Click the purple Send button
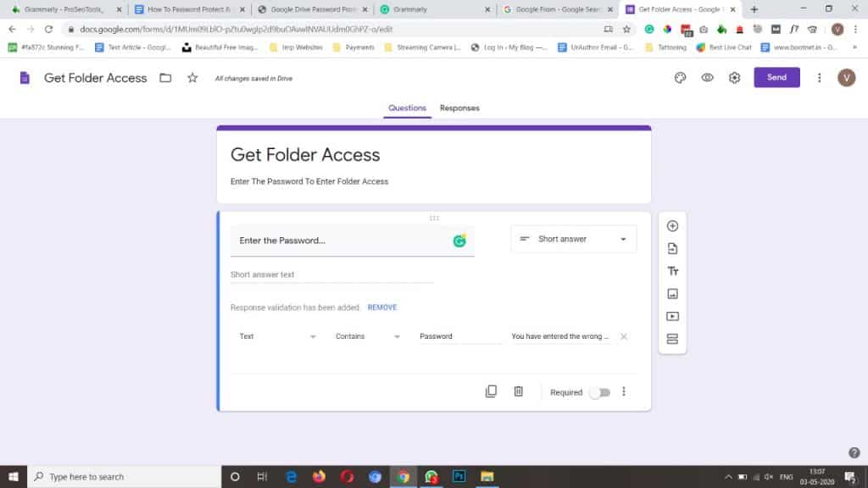This screenshot has height=488, width=868. 776,77
